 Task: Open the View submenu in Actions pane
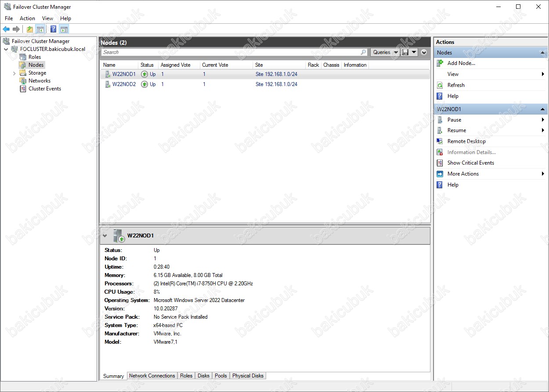(x=490, y=74)
